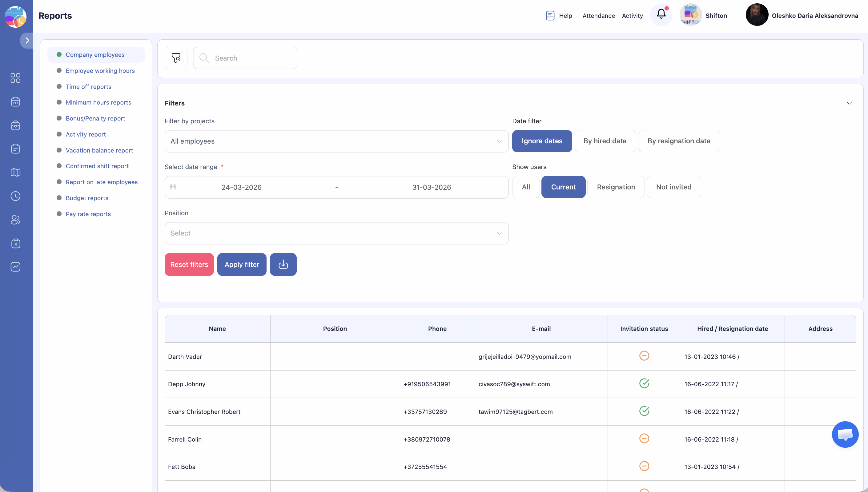The image size is (868, 492).
Task: Click the 'Apply filter' button
Action: pos(241,264)
